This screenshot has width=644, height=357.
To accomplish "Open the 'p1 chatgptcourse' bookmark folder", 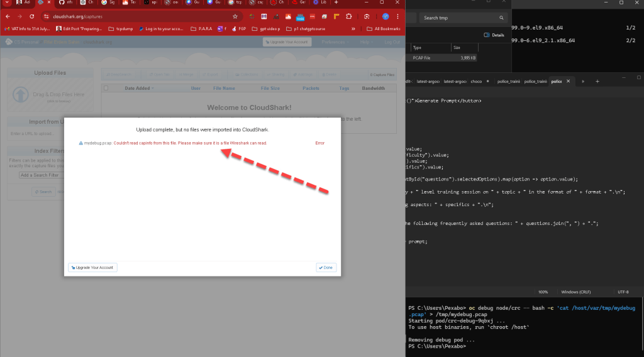I will point(306,29).
